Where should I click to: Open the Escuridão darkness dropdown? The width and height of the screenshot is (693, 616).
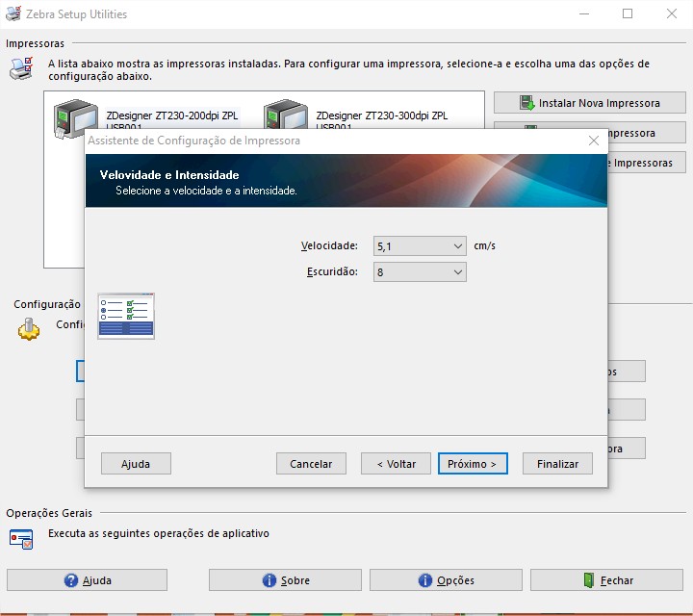coord(420,272)
